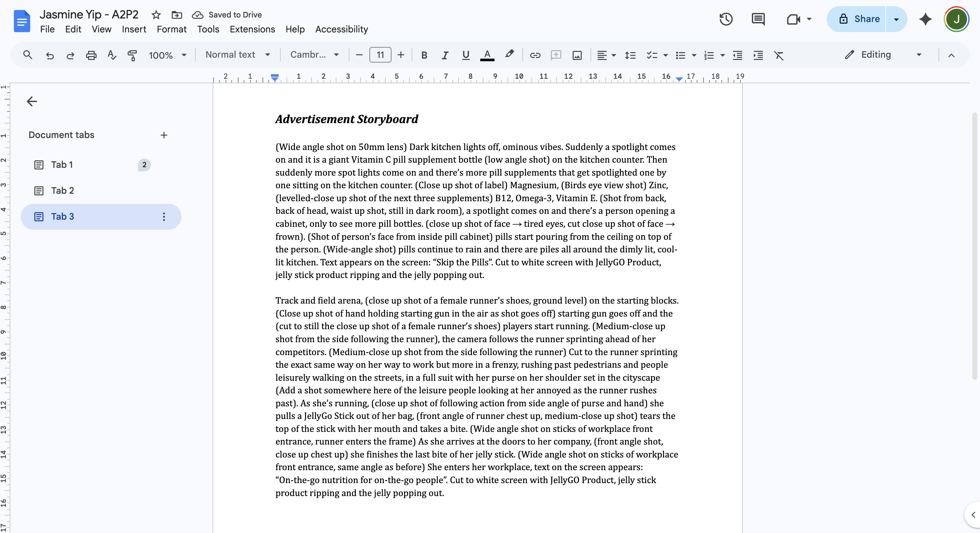
Task: Toggle bold formatting
Action: [x=424, y=55]
